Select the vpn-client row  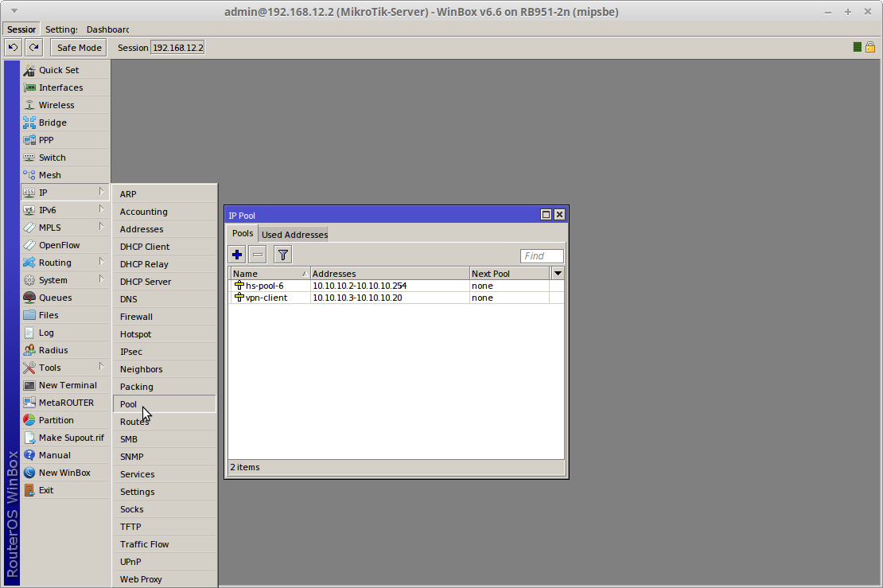click(x=396, y=298)
